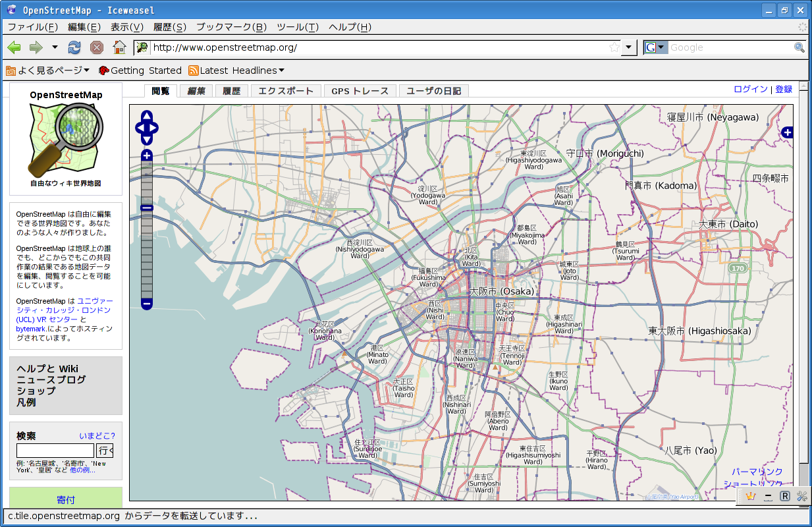Screen dimensions: 812x527
Task: Pan the map left with the arrow
Action: point(139,127)
